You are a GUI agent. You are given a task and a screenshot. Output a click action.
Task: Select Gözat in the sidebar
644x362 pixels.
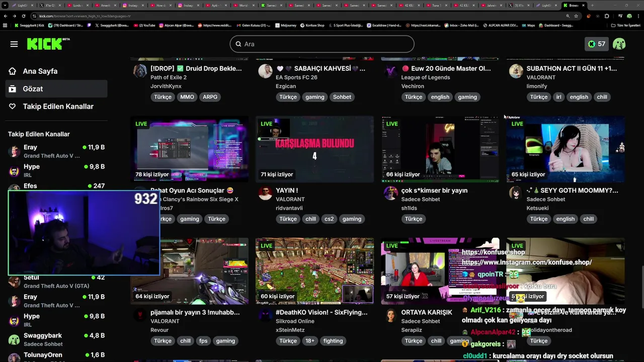(x=56, y=88)
